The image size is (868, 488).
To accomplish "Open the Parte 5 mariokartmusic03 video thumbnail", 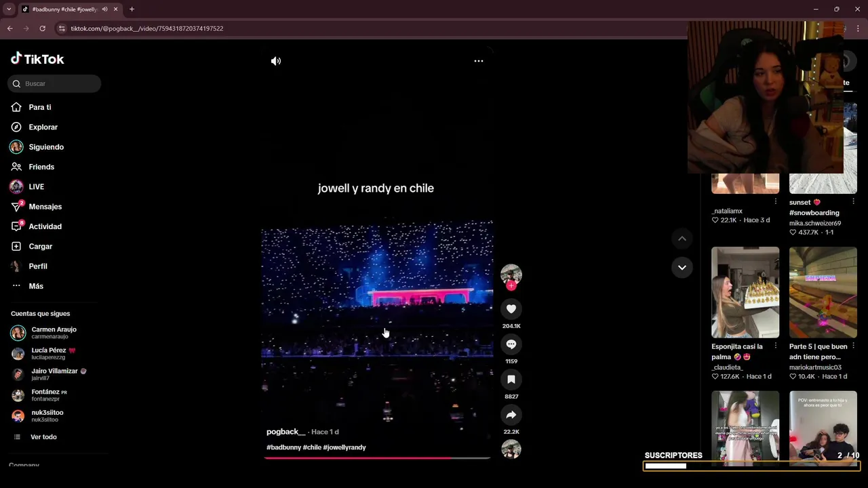I will coord(823,292).
